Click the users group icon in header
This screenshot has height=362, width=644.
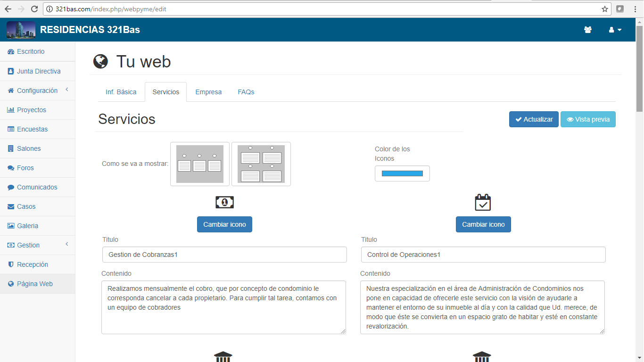point(587,30)
